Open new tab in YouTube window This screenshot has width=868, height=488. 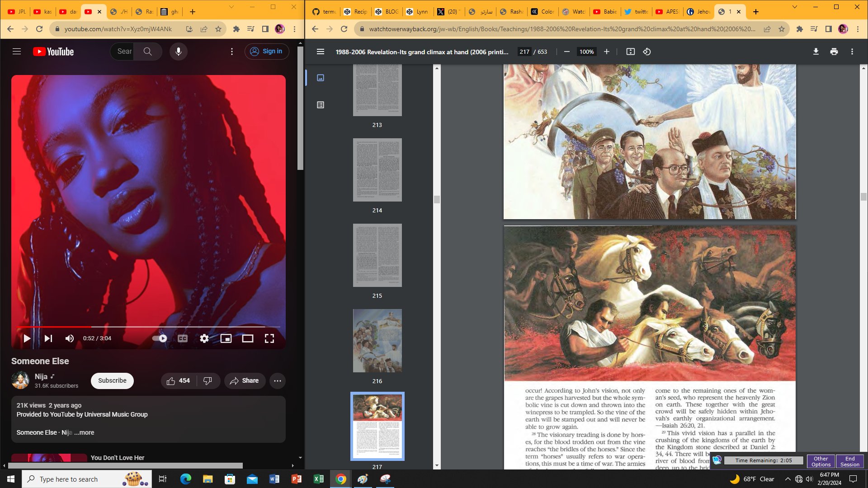(193, 12)
